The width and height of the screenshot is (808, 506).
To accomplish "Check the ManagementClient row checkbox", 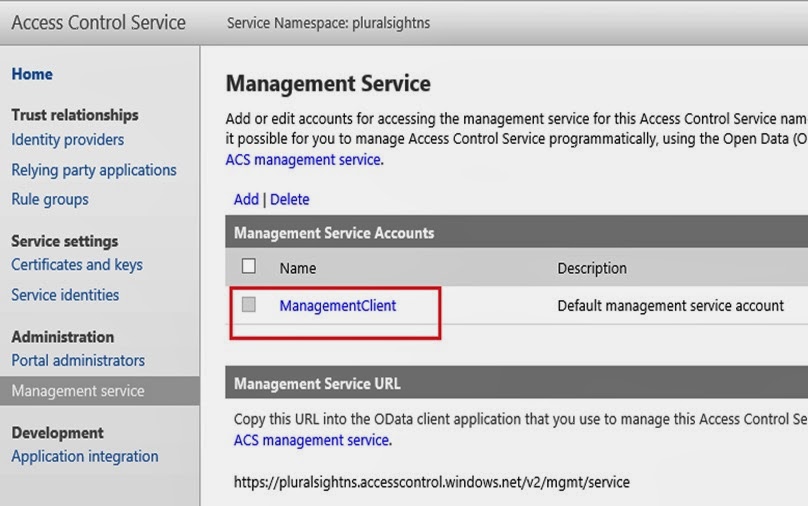I will 249,305.
